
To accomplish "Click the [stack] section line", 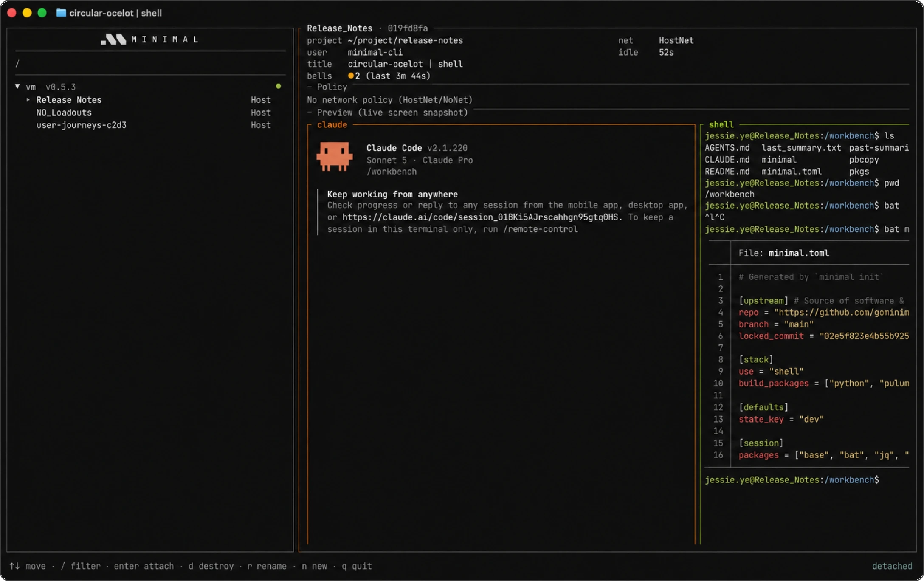I will 756,360.
